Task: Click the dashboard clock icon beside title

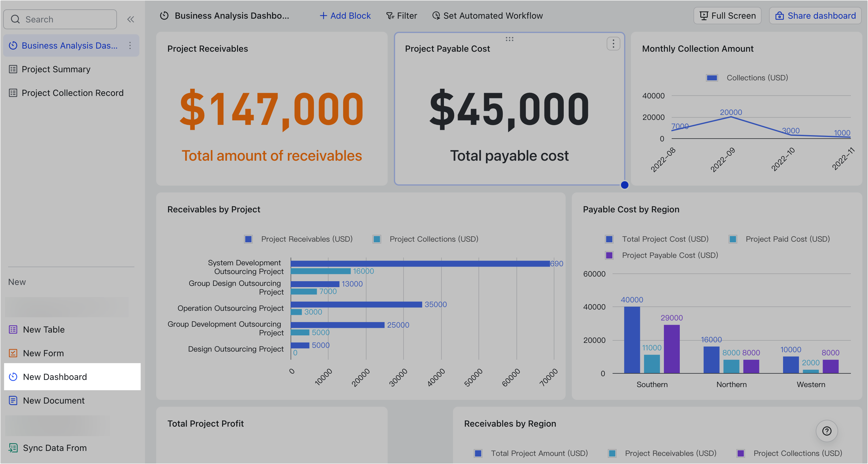Action: pos(164,16)
